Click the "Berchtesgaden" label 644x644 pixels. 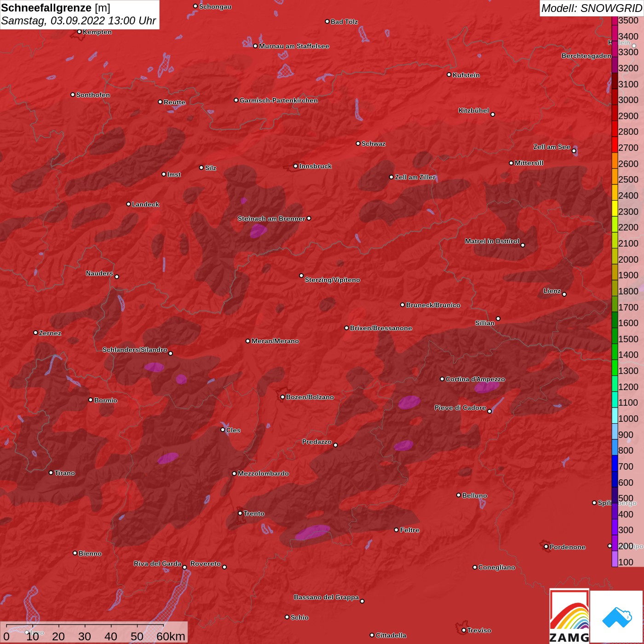tap(586, 56)
